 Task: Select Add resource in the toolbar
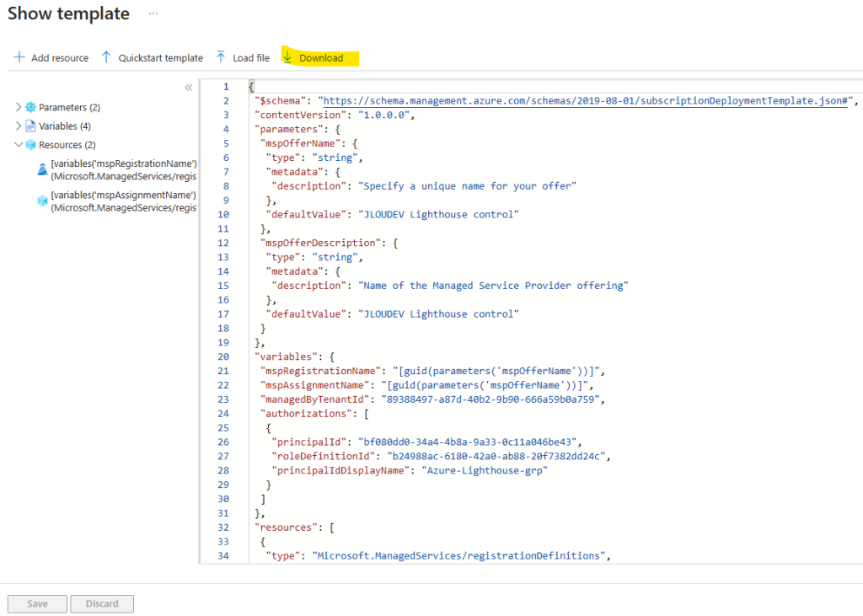point(51,58)
